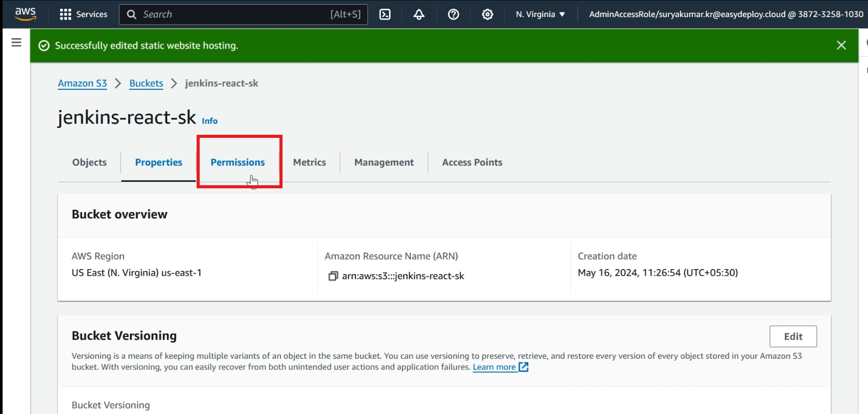Image resolution: width=868 pixels, height=414 pixels.
Task: Open the CloudShell terminal icon
Action: point(385,14)
